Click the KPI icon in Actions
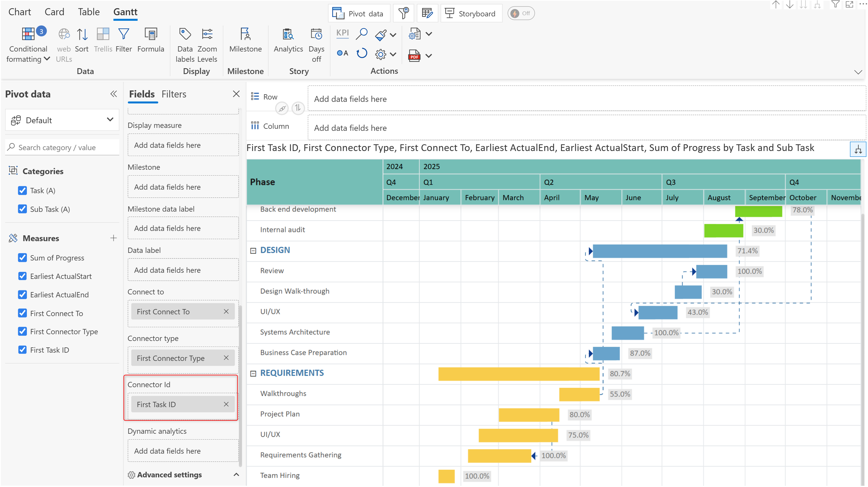 [342, 33]
